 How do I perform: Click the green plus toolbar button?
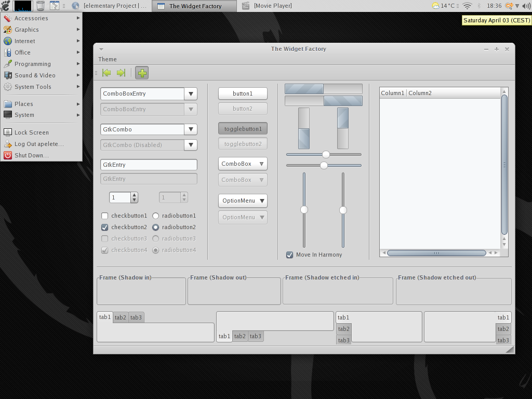tap(142, 73)
